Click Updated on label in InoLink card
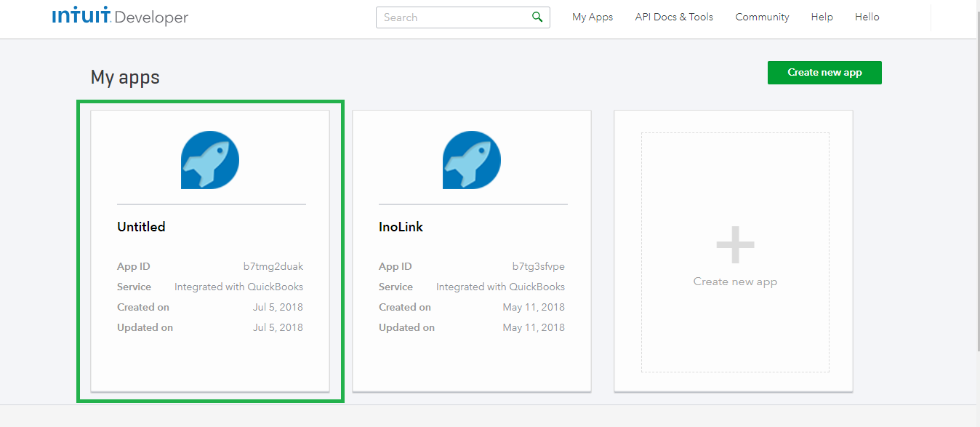 point(406,327)
